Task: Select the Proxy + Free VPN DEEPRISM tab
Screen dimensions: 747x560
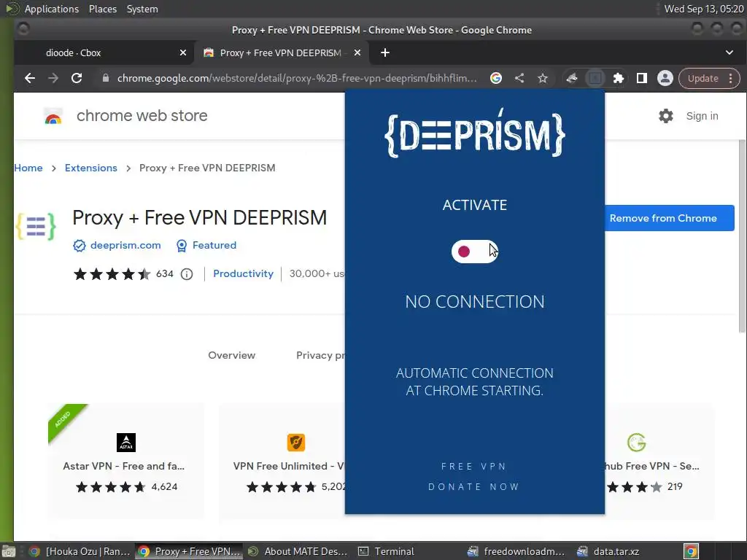Action: point(281,52)
